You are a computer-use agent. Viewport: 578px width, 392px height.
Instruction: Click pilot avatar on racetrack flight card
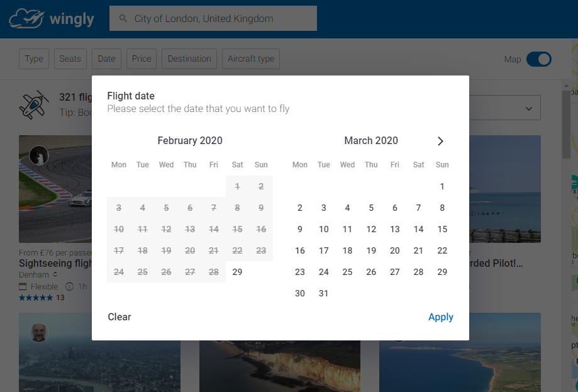39,155
